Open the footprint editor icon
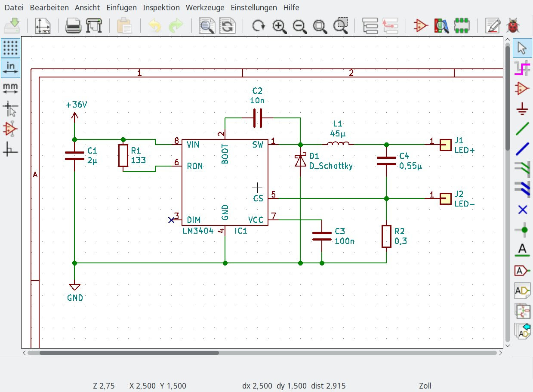 (462, 26)
